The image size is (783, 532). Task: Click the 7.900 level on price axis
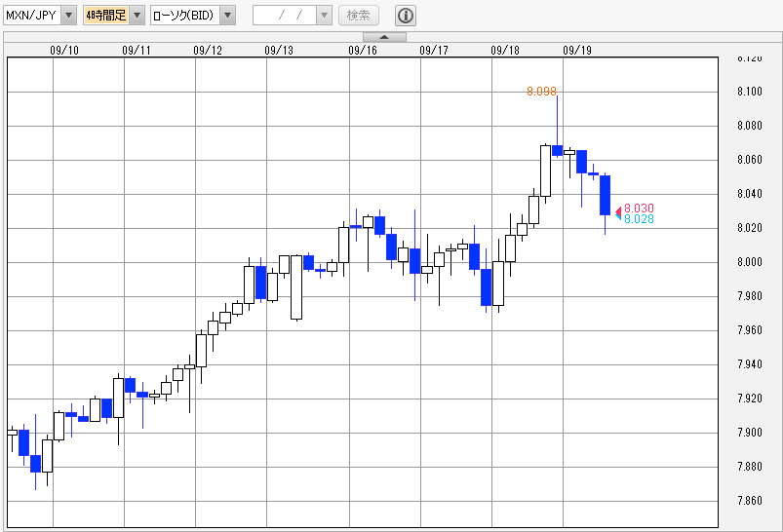[750, 433]
